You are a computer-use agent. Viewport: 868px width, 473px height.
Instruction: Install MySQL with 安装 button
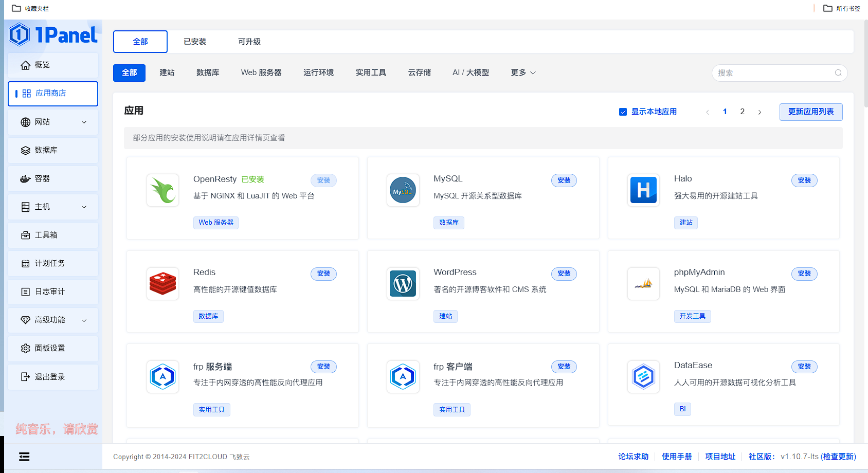pyautogui.click(x=564, y=180)
